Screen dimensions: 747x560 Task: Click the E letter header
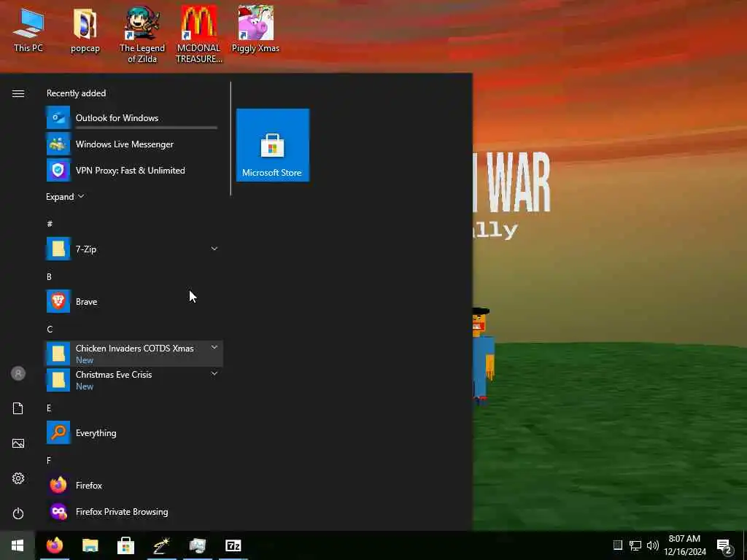pyautogui.click(x=49, y=408)
